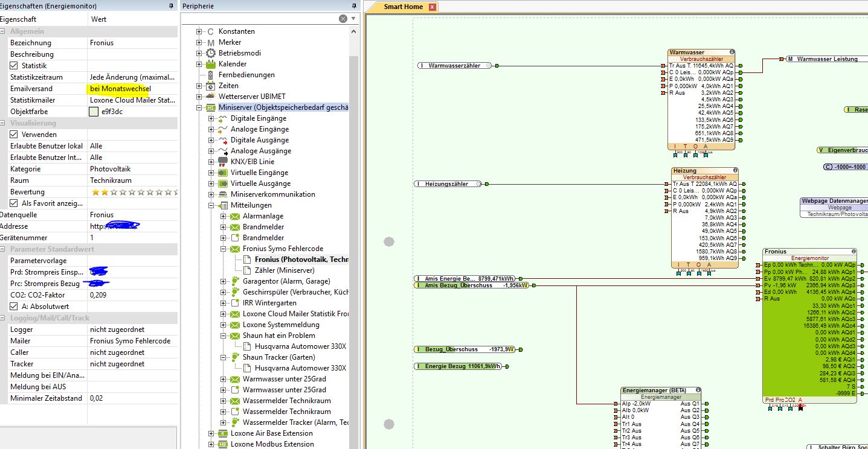
Task: Collapse the Allgemein properties section
Action: pyautogui.click(x=4, y=31)
